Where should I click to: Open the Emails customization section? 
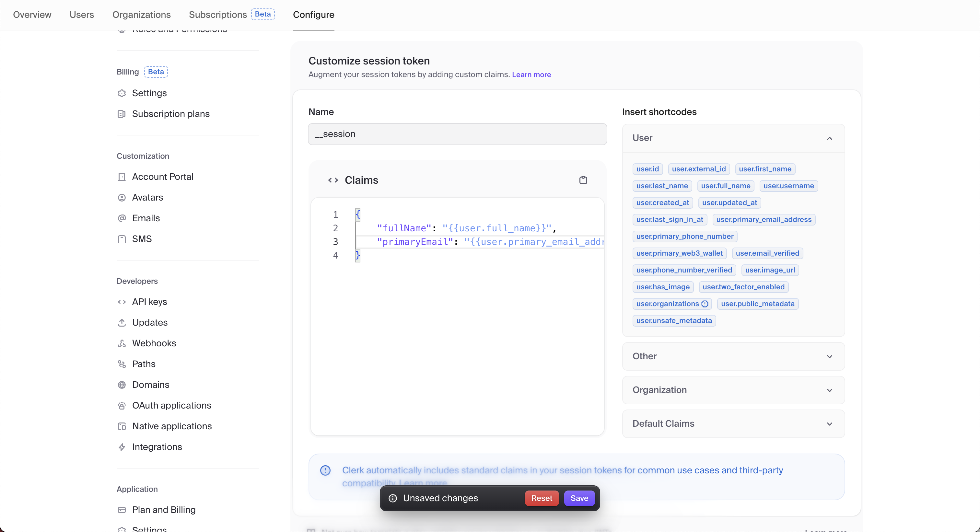click(x=146, y=218)
